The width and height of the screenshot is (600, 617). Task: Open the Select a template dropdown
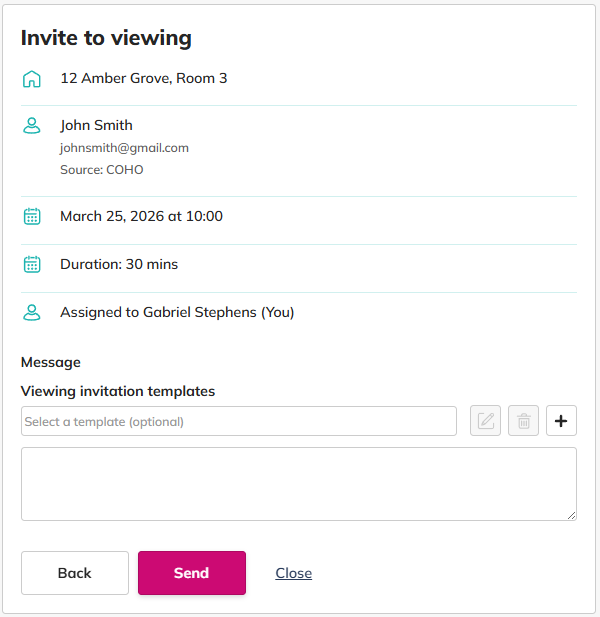238,421
